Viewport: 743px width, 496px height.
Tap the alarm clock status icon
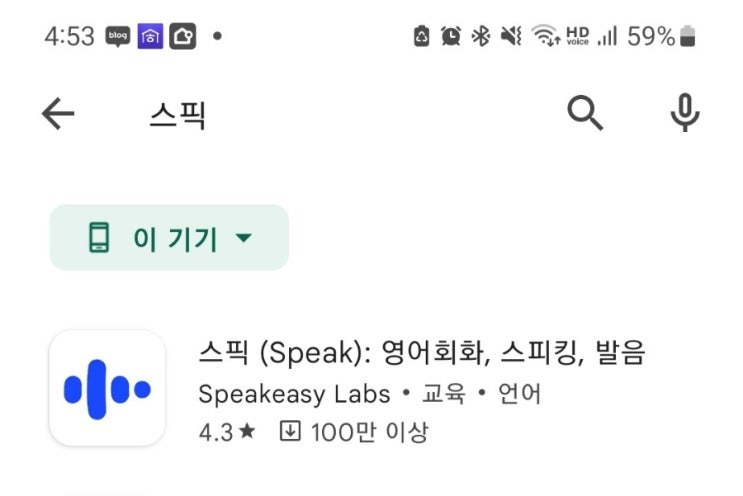(451, 37)
